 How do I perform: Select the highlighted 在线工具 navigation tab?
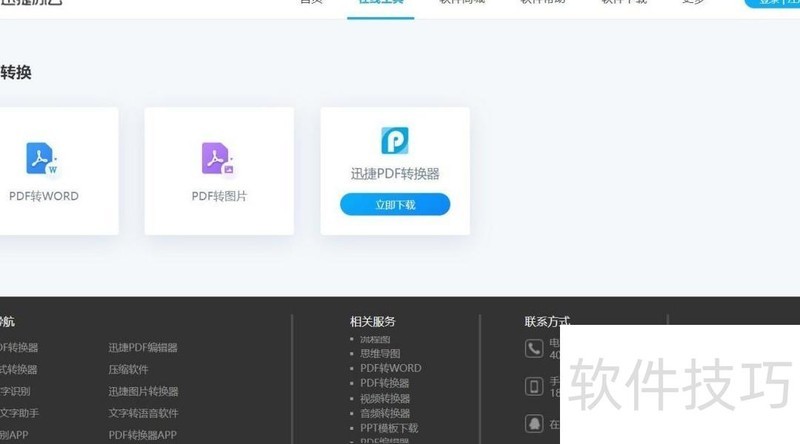coord(380,3)
